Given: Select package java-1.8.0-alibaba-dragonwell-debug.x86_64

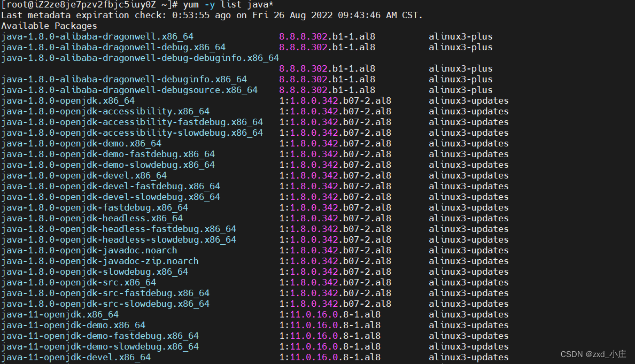Looking at the screenshot, I should pos(113,48).
